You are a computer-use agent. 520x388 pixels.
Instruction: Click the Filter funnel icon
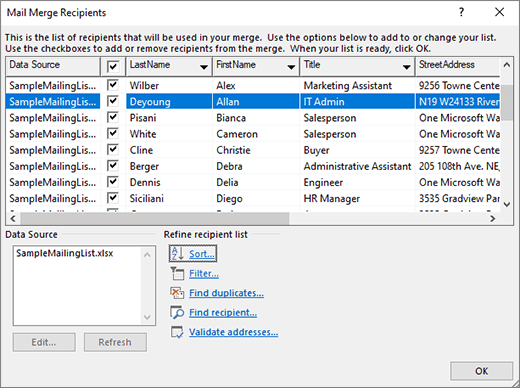point(177,273)
